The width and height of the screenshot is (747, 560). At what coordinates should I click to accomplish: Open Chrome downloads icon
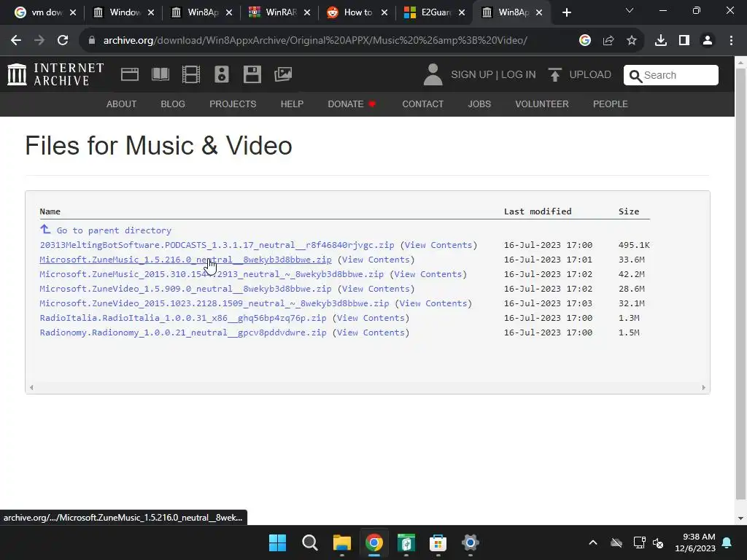[661, 41]
